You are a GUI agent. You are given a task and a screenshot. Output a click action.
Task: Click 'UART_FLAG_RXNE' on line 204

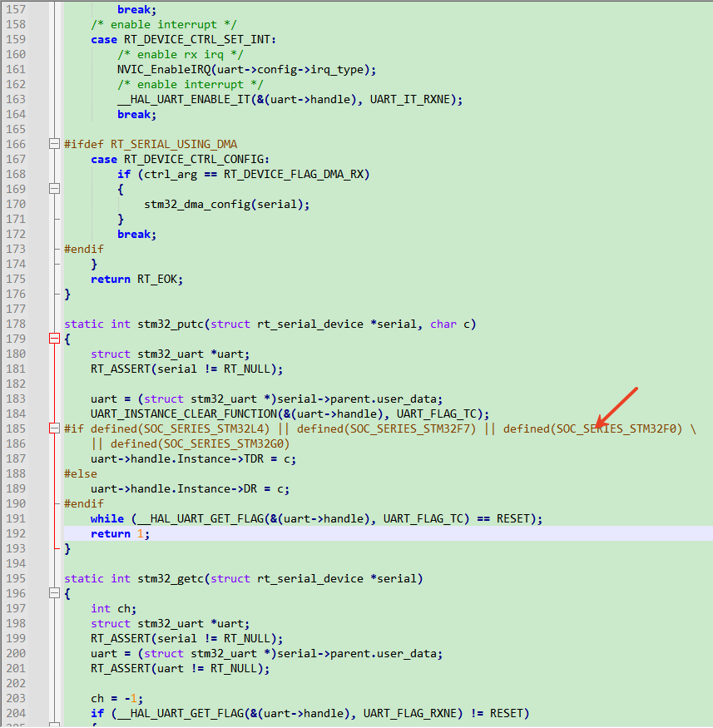coord(410,713)
